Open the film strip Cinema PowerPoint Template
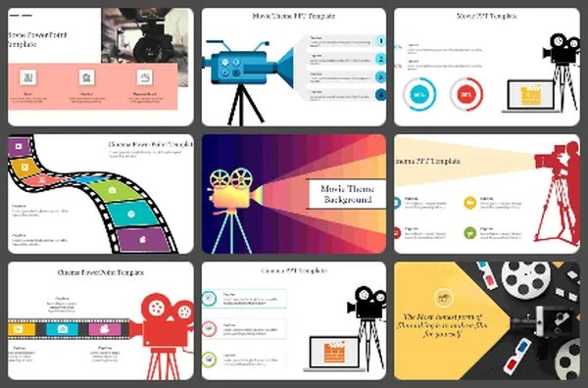Viewport: 588px width, 388px height. pos(101,194)
